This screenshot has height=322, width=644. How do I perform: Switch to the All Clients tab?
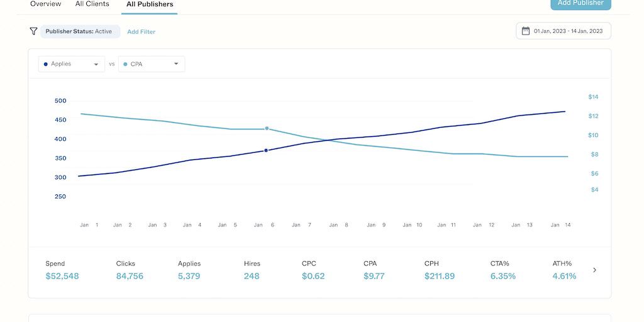click(92, 4)
